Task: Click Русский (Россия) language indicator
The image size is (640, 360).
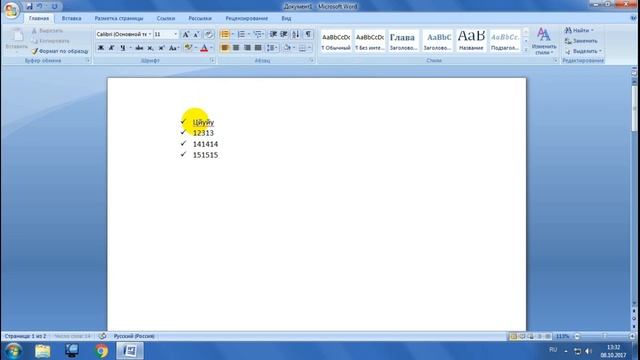Action: click(x=134, y=336)
